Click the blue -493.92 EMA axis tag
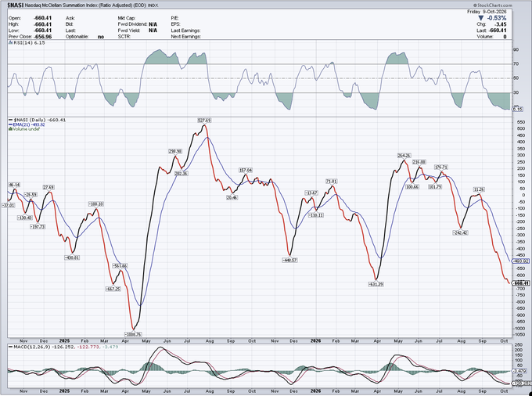Screen dimensions: 532x396 click(520, 261)
